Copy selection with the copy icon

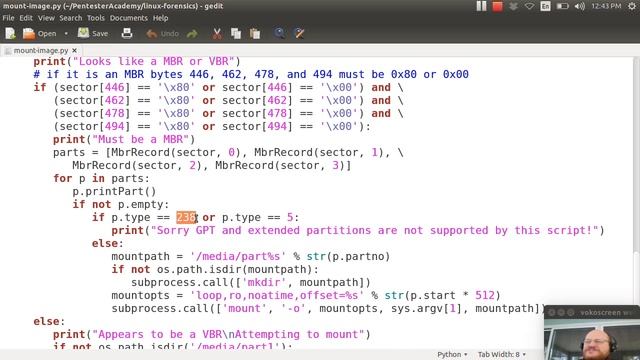coord(236,33)
